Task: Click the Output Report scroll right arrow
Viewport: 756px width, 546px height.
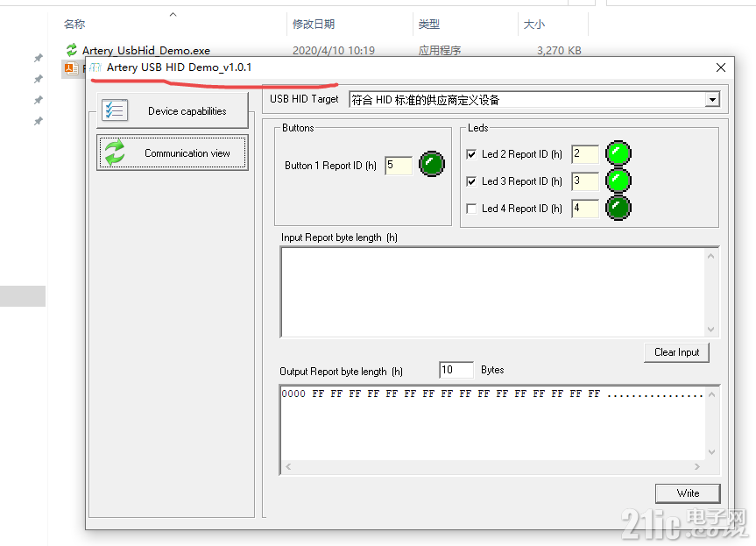Action: point(696,466)
